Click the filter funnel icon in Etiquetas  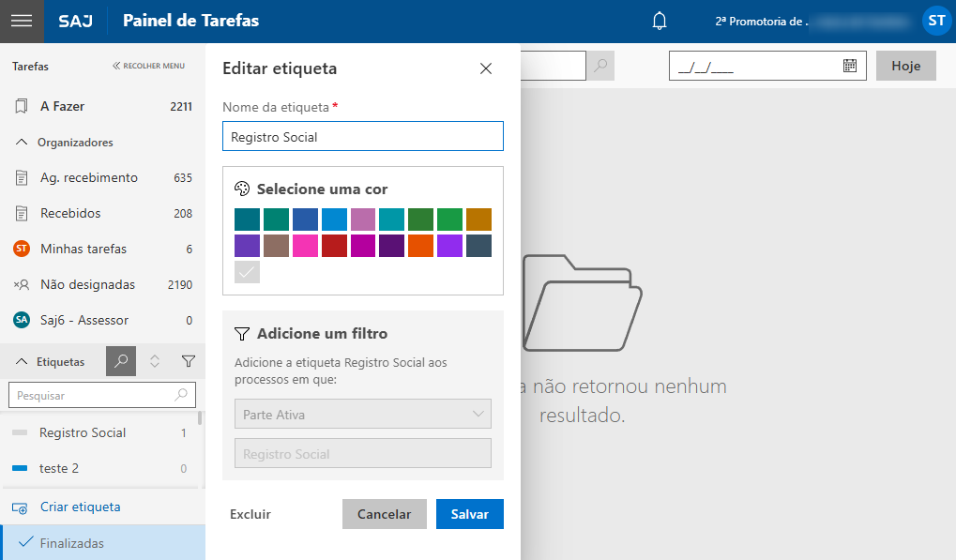click(x=188, y=361)
